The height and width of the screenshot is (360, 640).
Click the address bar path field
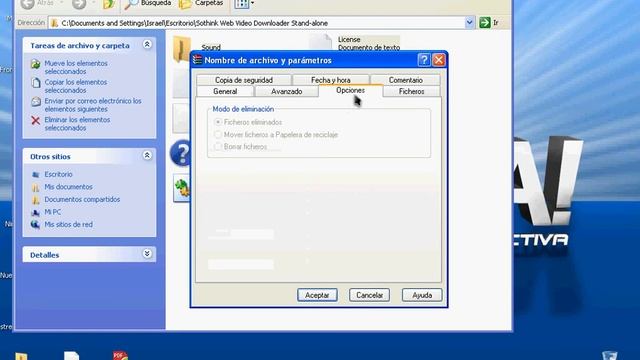pos(261,23)
